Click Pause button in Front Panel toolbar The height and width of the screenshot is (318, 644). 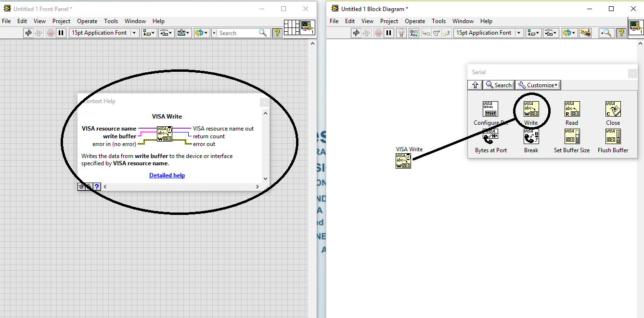pos(61,33)
